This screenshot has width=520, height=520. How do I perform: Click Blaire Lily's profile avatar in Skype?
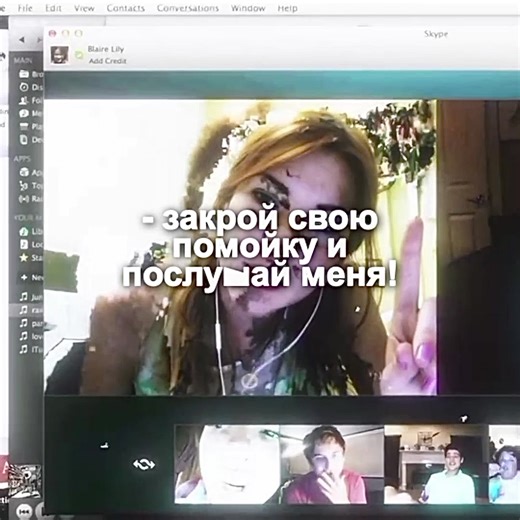click(60, 55)
